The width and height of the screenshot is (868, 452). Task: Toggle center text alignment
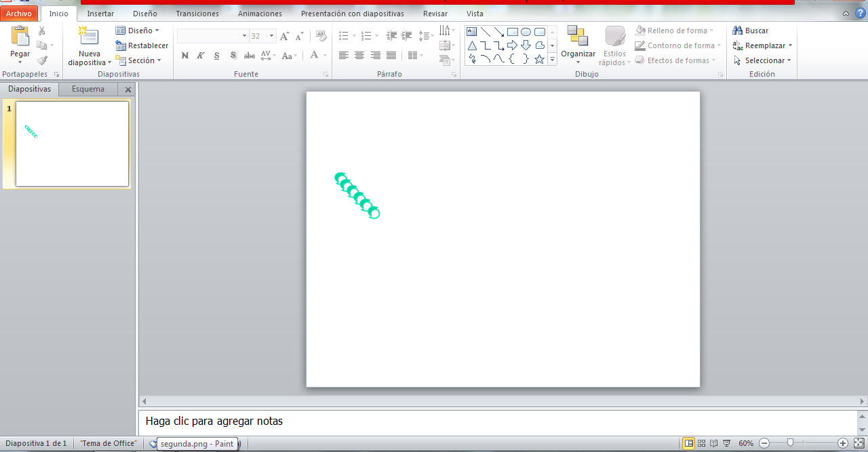pos(359,56)
